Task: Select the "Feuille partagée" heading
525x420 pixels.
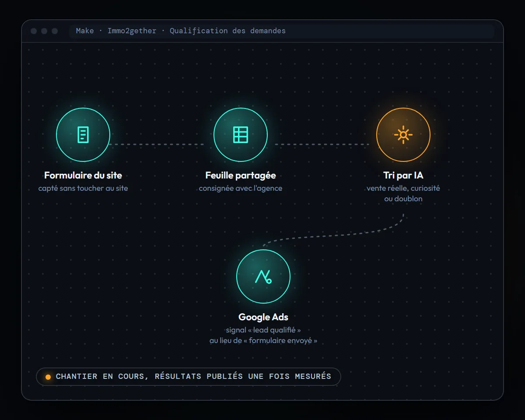Action: pos(241,175)
